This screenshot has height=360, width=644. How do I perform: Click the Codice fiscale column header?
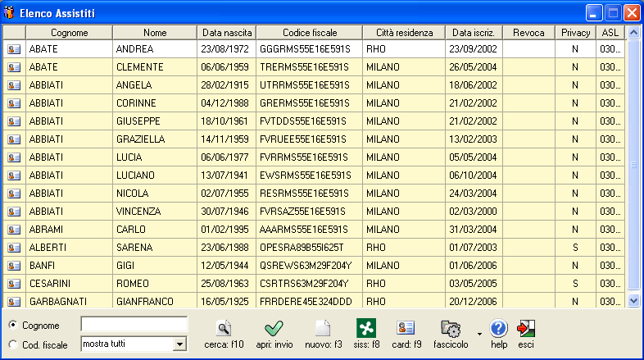(310, 32)
